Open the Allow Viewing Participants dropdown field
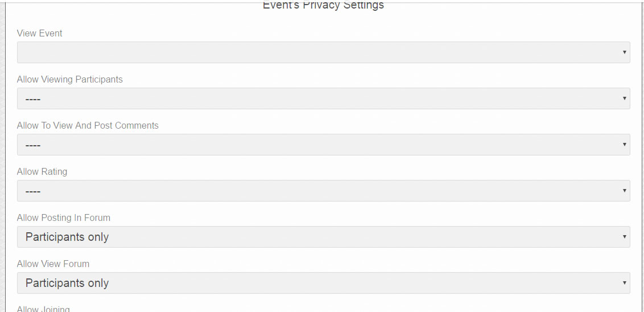The width and height of the screenshot is (644, 312). [323, 98]
